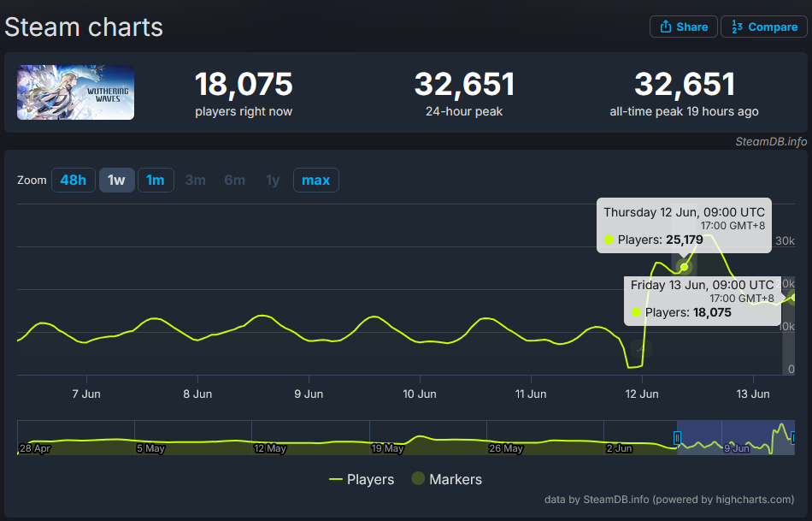This screenshot has width=812, height=521.
Task: Click the Wuthering Waves game thumbnail
Action: 75,92
